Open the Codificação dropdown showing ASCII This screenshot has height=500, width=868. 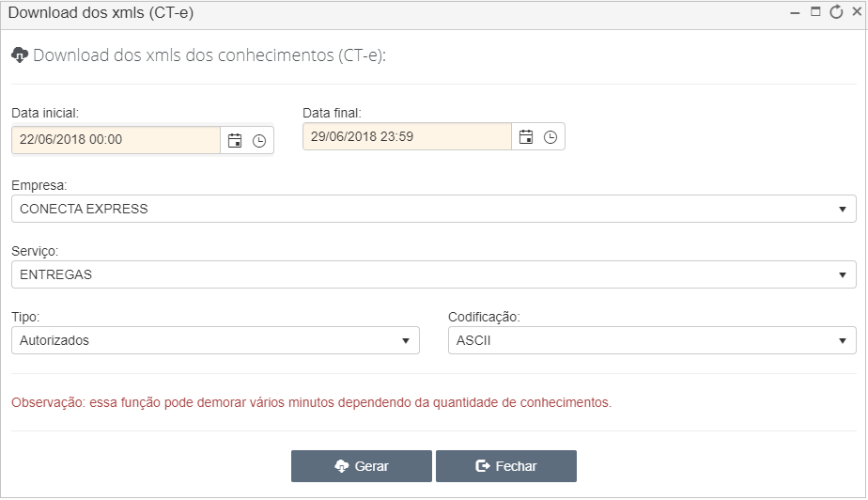click(x=652, y=340)
